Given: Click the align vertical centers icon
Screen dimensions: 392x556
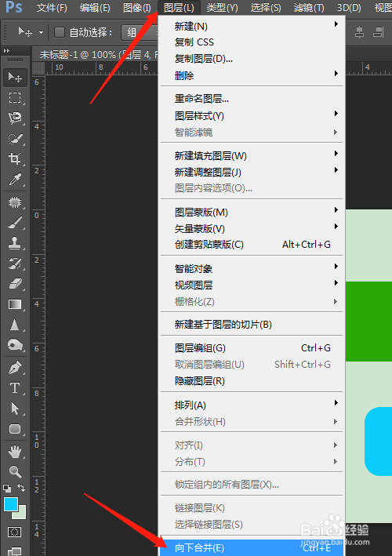Looking at the screenshot, I should click(359, 32).
